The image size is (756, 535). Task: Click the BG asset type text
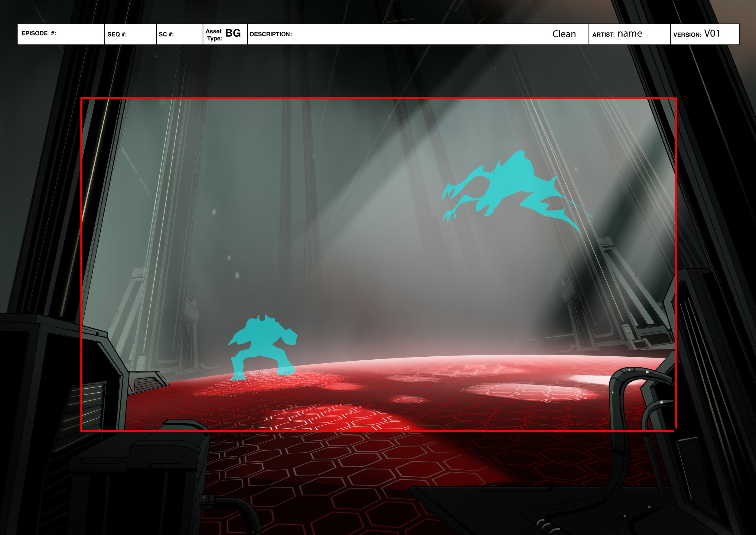pos(233,33)
